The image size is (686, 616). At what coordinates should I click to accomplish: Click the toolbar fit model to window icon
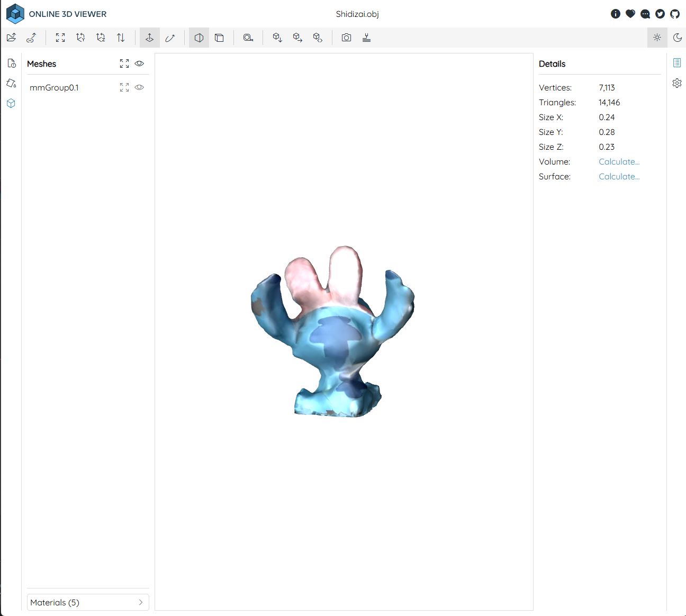click(x=60, y=38)
